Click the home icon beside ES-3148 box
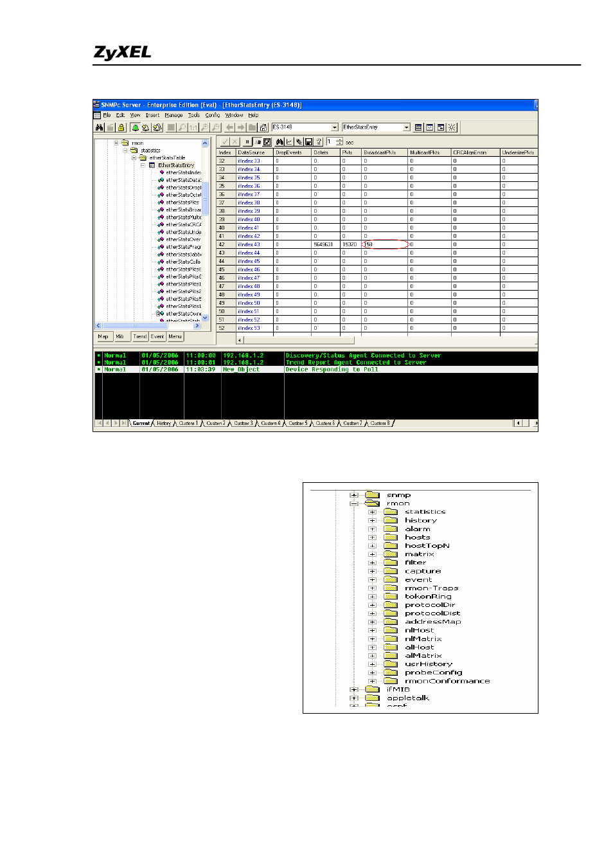 tap(263, 127)
